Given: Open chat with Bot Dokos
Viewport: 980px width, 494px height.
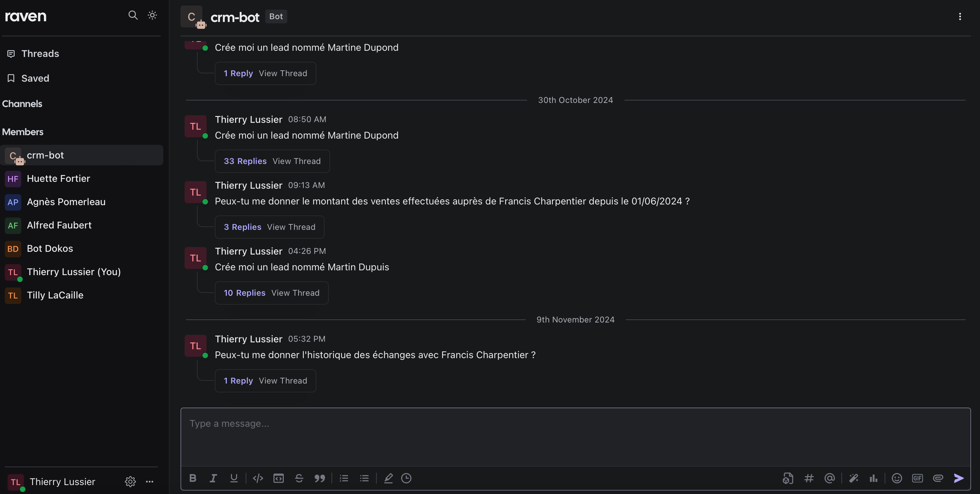Looking at the screenshot, I should pyautogui.click(x=82, y=249).
